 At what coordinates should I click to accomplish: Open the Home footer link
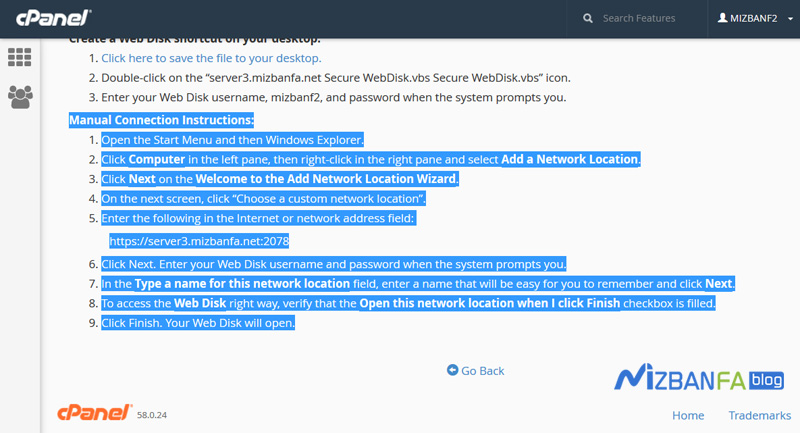[688, 415]
